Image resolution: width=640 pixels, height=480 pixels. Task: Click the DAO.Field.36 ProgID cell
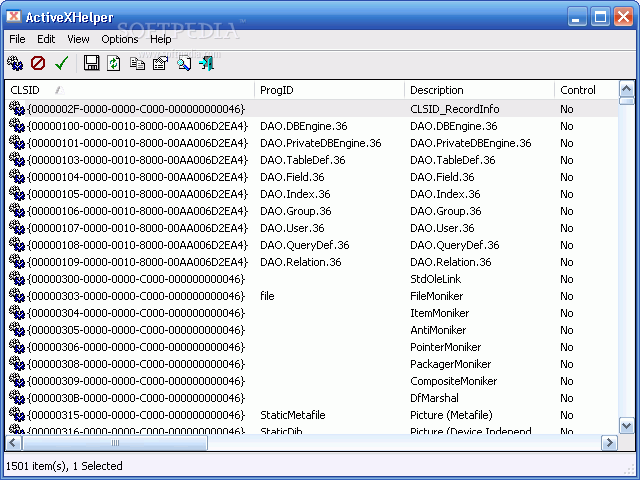[292, 177]
